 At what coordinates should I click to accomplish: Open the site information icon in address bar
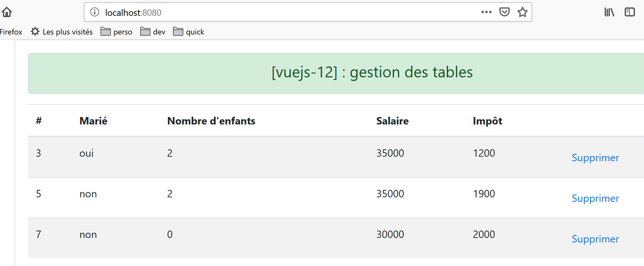click(94, 12)
